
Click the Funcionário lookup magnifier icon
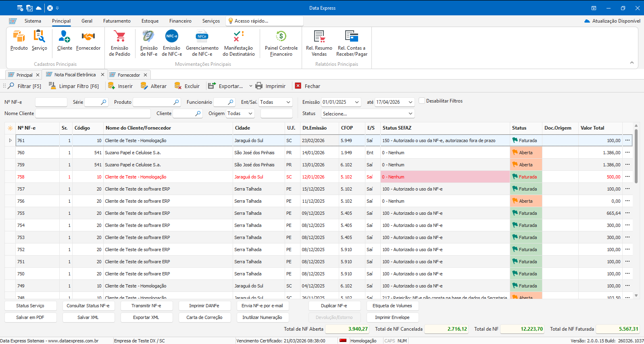[230, 102]
